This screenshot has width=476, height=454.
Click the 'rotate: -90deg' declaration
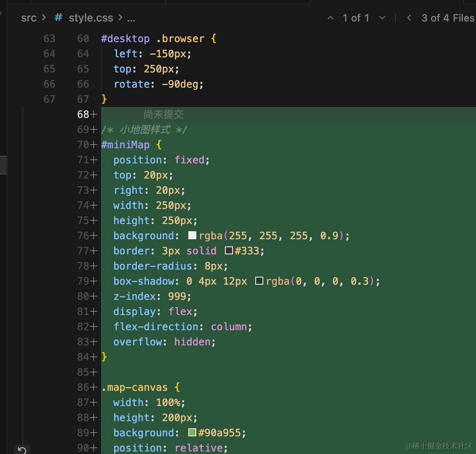[x=158, y=84]
